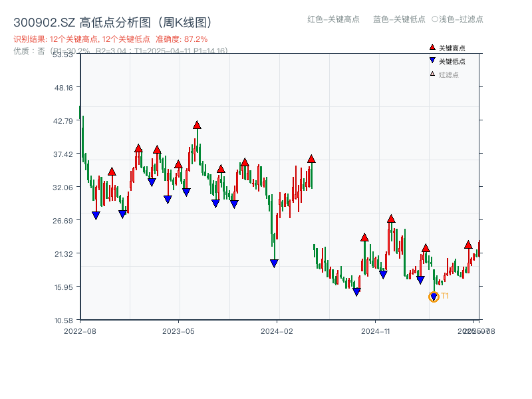Click the 2023-05 x-axis label

178,331
